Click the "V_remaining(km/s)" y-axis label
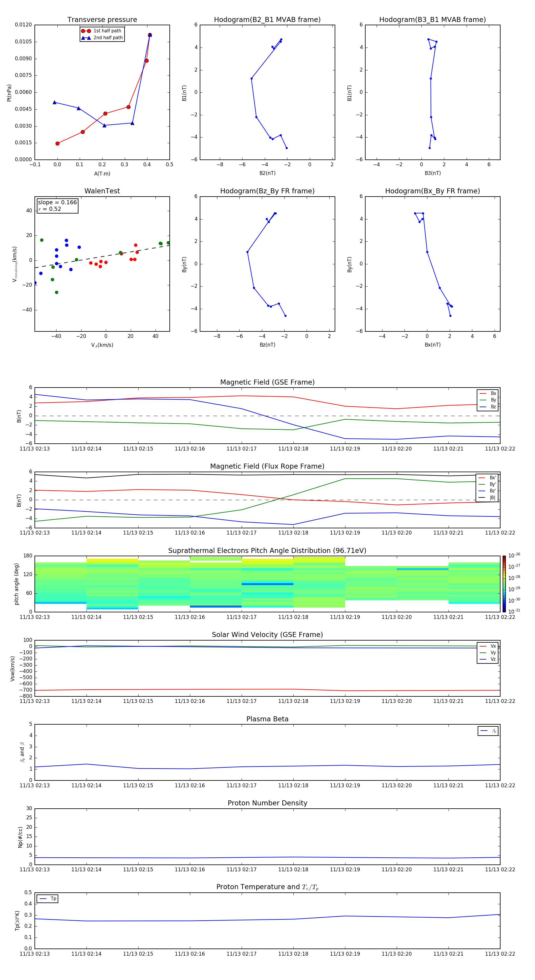The height and width of the screenshot is (980, 535). pos(15,264)
